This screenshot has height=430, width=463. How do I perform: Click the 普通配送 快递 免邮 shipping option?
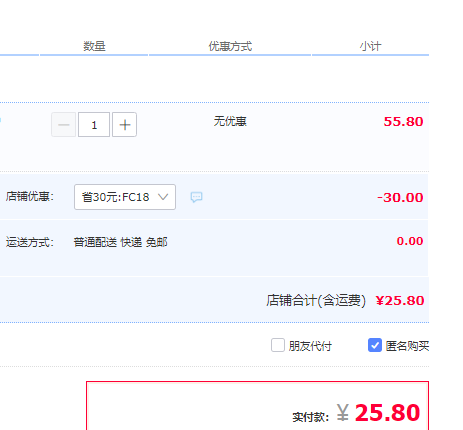[x=120, y=242]
